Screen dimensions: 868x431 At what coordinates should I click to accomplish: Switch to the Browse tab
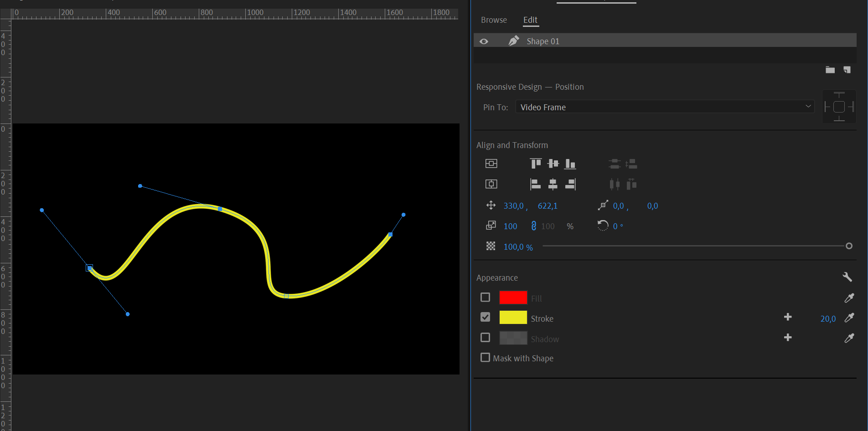pos(494,20)
